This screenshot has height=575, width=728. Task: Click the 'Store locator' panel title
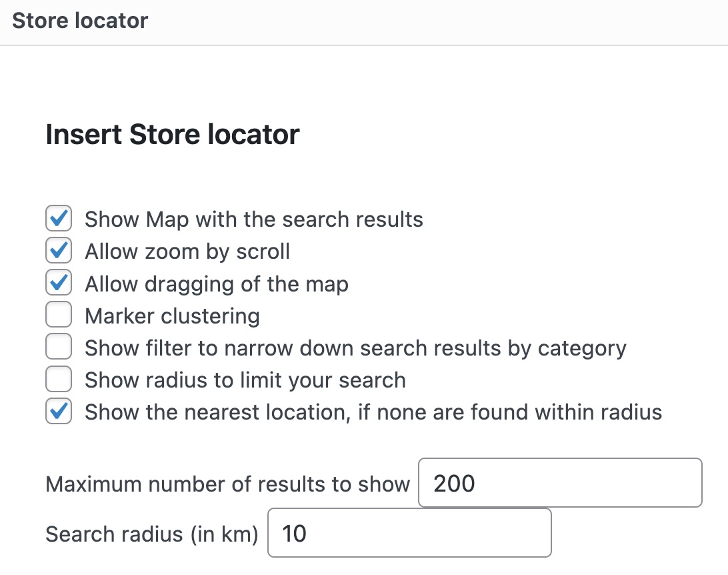(80, 21)
